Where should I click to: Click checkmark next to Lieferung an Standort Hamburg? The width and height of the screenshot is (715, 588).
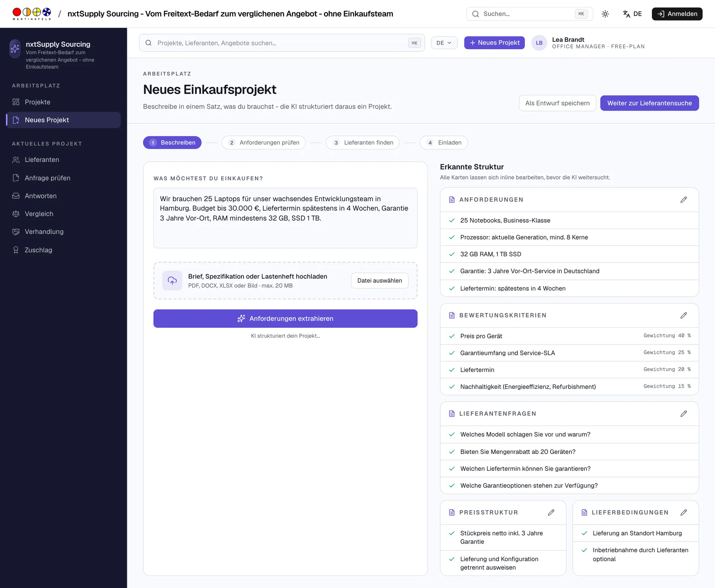tap(584, 533)
